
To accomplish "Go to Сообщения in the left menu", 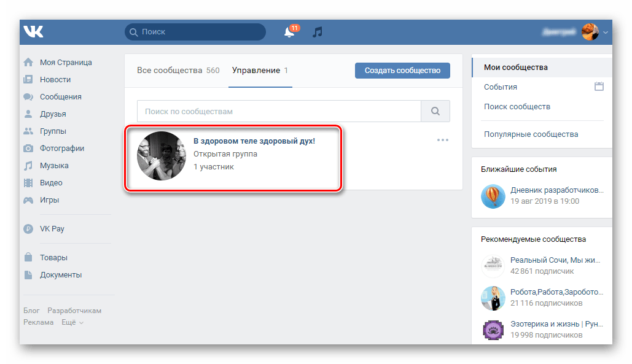I will 60,96.
